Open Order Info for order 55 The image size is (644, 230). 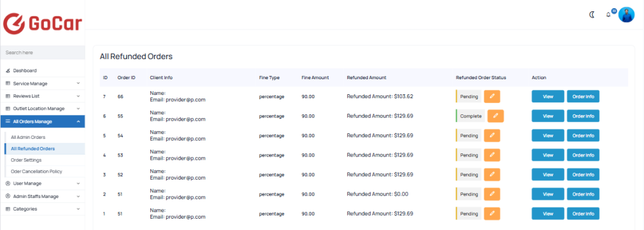coord(583,116)
